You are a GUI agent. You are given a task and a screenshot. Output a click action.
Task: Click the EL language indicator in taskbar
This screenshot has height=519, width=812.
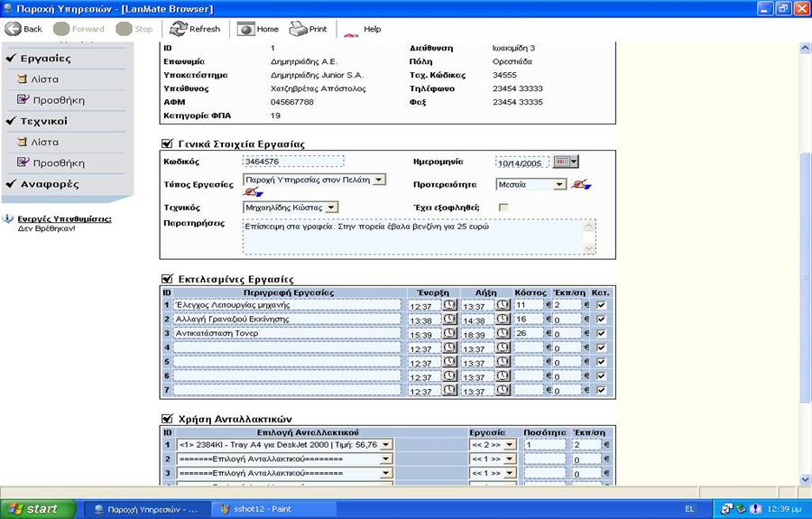click(x=689, y=509)
